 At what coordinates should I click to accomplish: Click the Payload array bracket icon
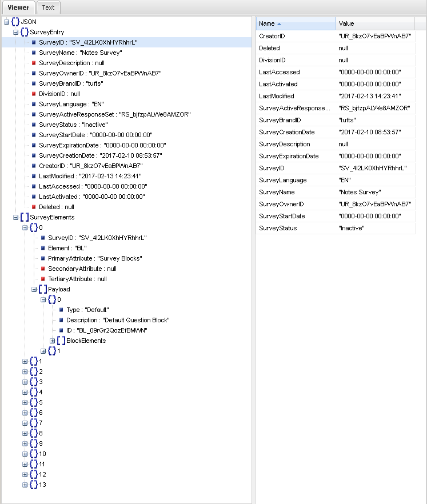click(x=43, y=289)
